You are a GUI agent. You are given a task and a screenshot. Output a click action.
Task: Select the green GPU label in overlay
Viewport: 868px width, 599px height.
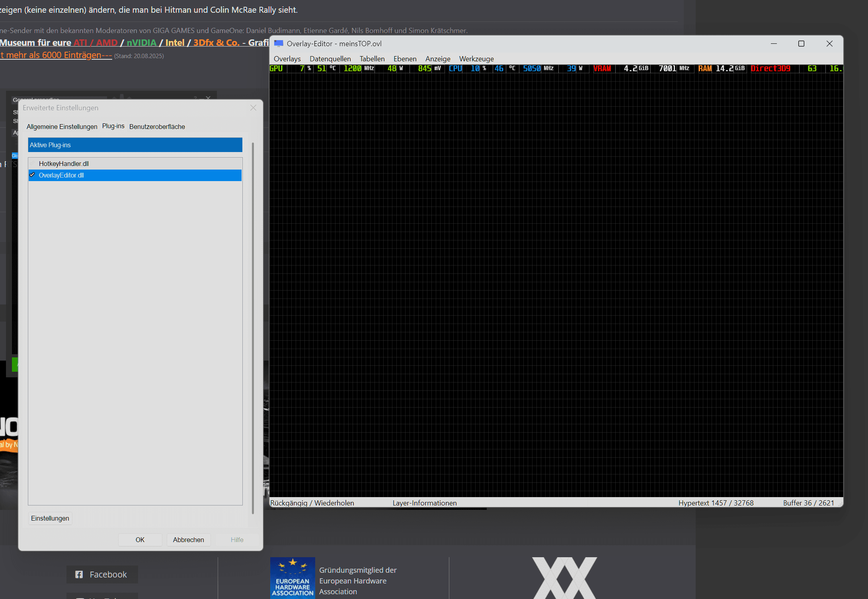[276, 68]
